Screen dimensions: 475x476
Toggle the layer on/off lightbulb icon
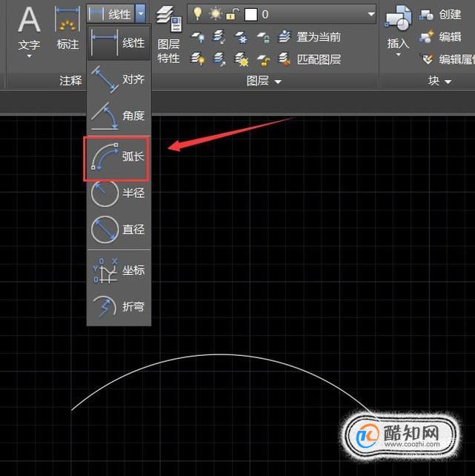tap(198, 14)
